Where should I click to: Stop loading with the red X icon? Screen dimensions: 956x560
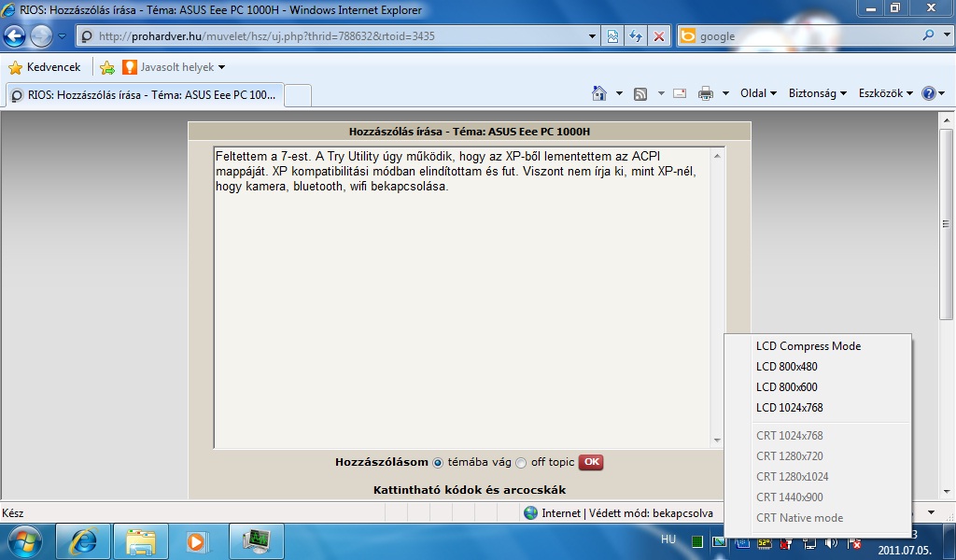(659, 36)
